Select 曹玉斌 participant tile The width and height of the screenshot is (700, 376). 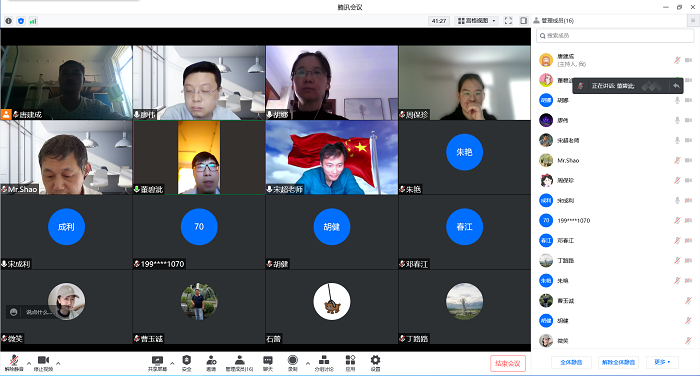[199, 307]
